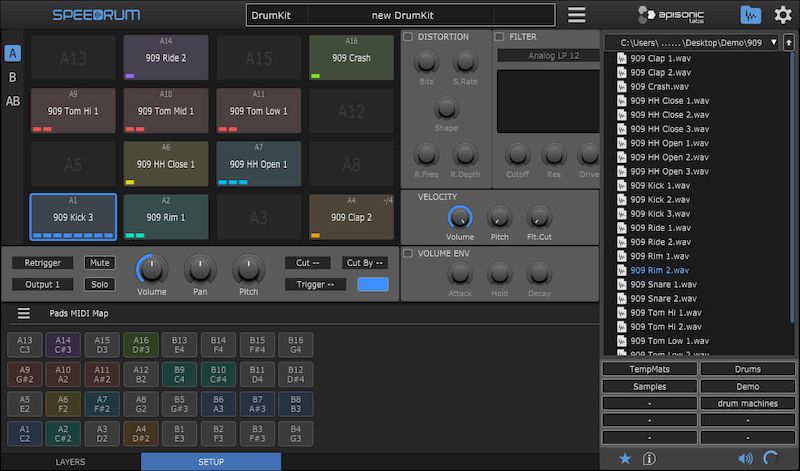Open the main hamburger menu beside DrumKit name
The width and height of the screenshot is (800, 471).
pyautogui.click(x=577, y=15)
